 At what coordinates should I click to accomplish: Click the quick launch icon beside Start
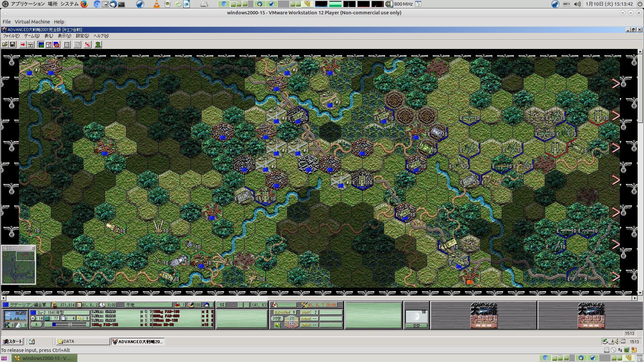click(32, 342)
